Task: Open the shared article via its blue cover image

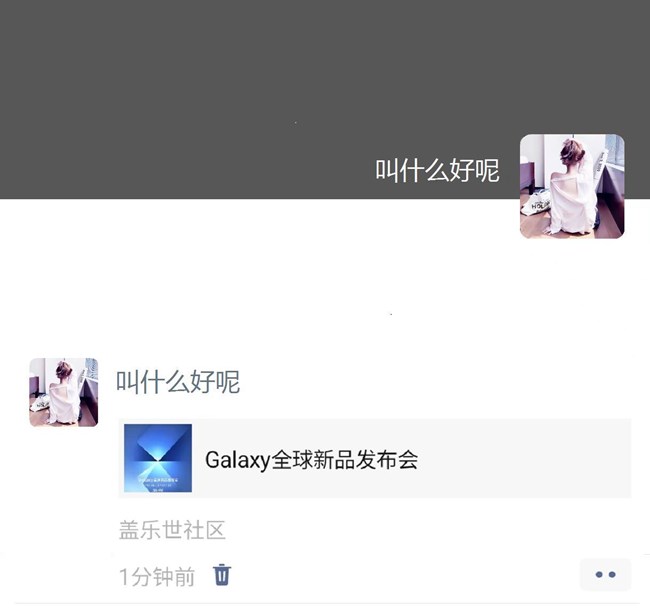Action: [158, 458]
